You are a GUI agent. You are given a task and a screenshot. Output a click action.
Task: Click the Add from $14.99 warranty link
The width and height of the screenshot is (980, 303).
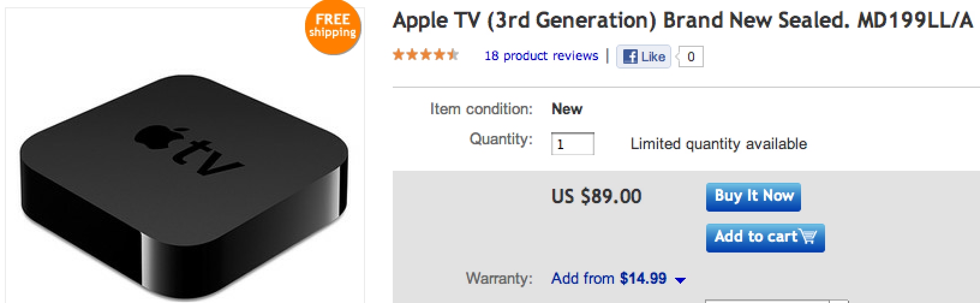pyautogui.click(x=608, y=279)
